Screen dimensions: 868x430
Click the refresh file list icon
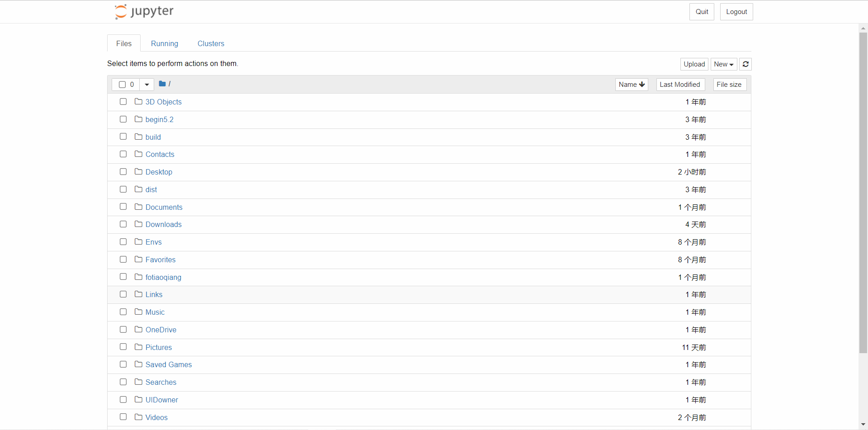click(x=745, y=64)
